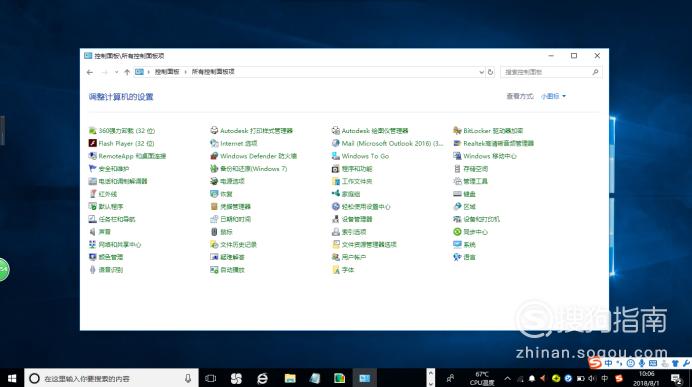This screenshot has height=387, width=692.
Task: Open 键盘 settings
Action: 464,194
